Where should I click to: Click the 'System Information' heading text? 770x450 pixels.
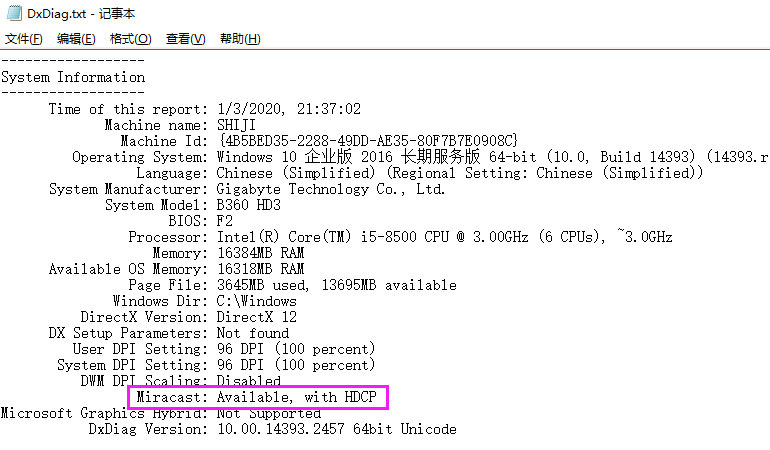pos(73,77)
